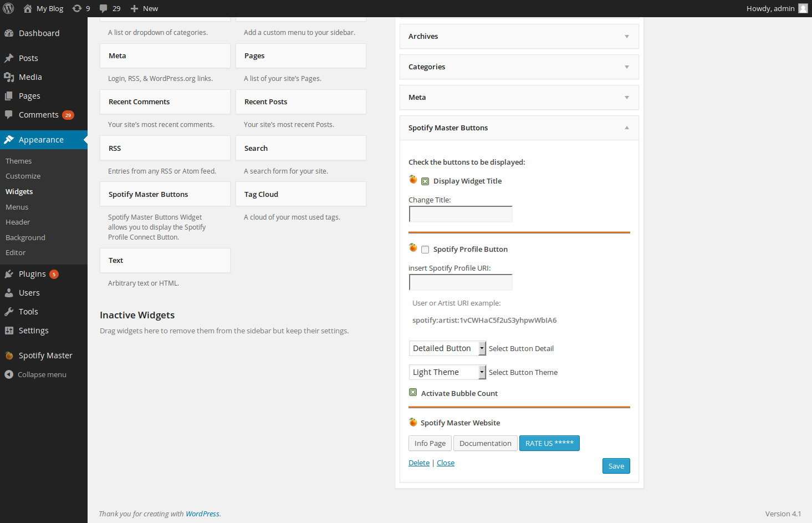This screenshot has height=523, width=812.
Task: Enable the Spotify Profile Button checkbox
Action: coord(425,250)
